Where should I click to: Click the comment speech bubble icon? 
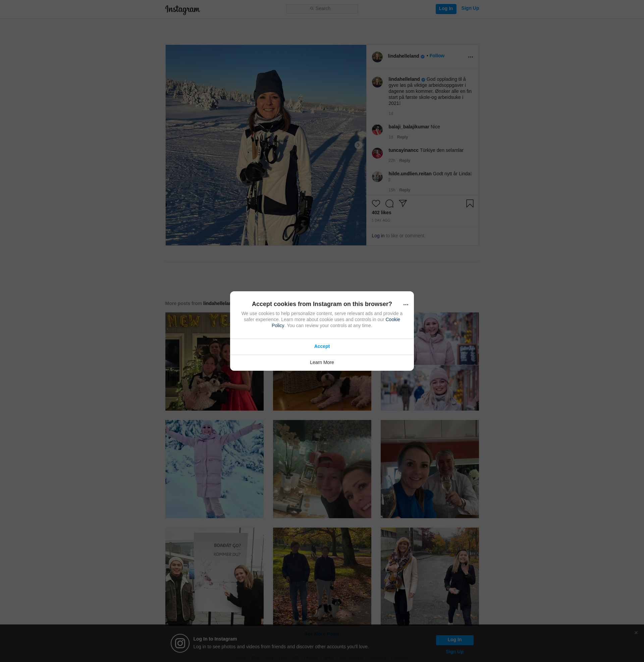389,203
